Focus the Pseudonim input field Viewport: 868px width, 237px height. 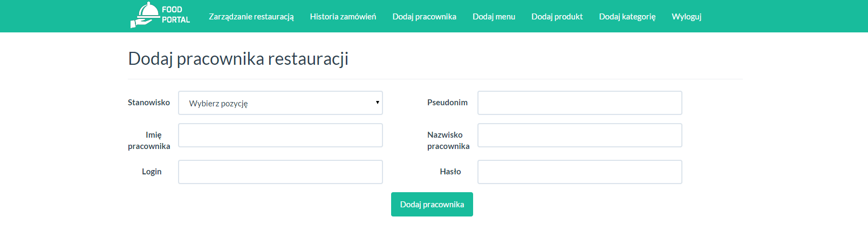[580, 103]
